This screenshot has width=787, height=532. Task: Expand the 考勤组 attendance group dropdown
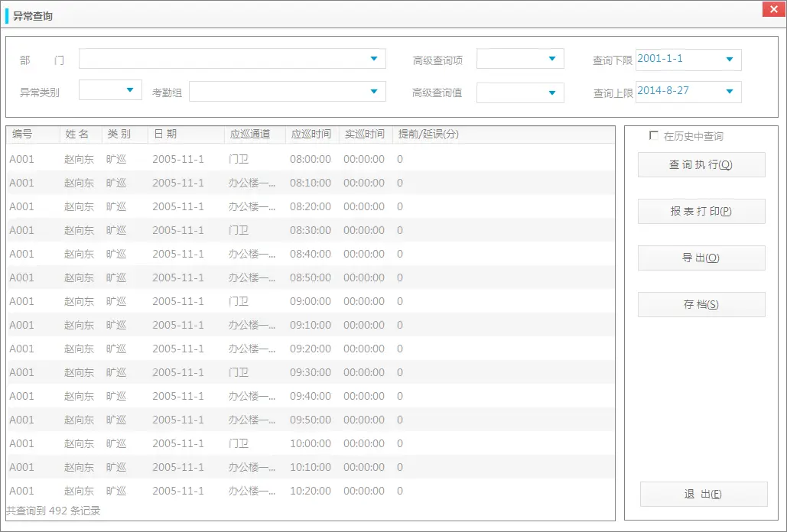coord(373,90)
